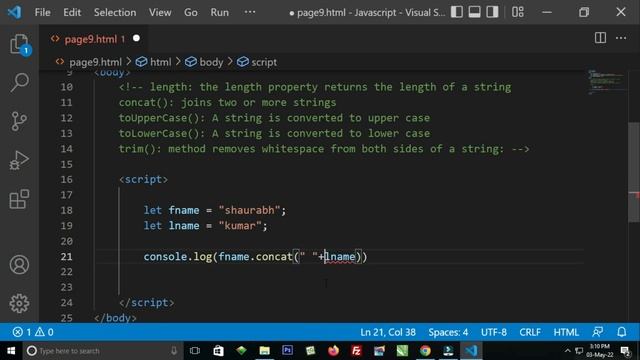Click microphone icon in taskbar search
The height and width of the screenshot is (360, 640).
coord(174,351)
